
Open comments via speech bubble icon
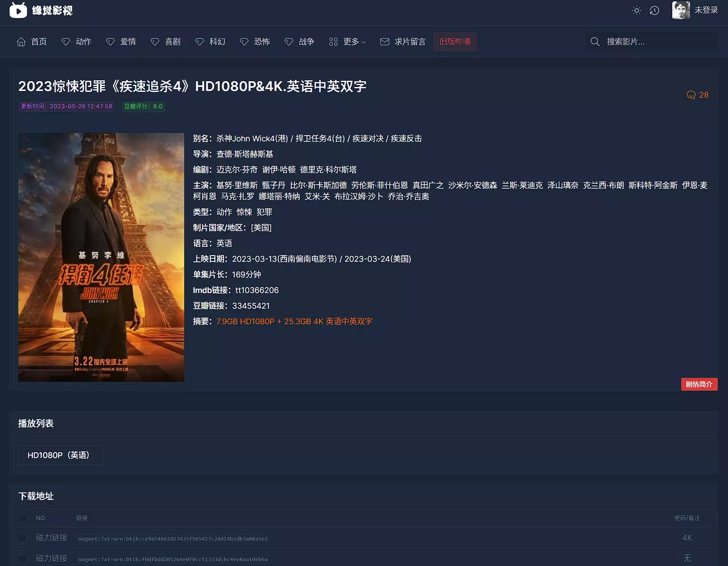(691, 95)
